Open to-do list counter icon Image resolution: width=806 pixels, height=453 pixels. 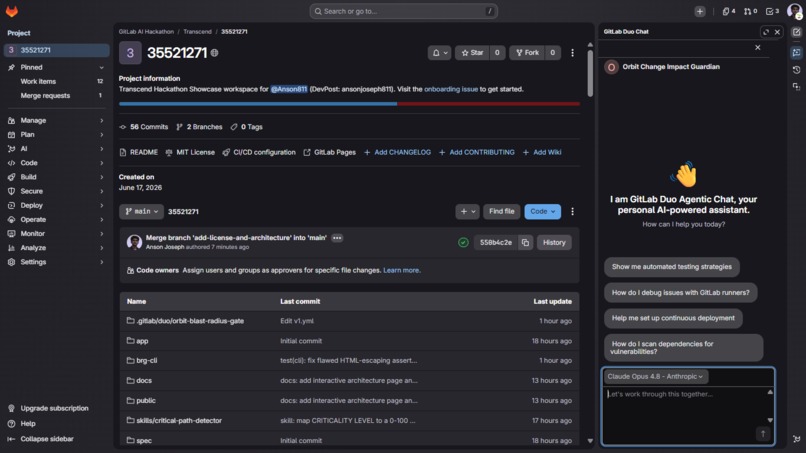tap(772, 11)
